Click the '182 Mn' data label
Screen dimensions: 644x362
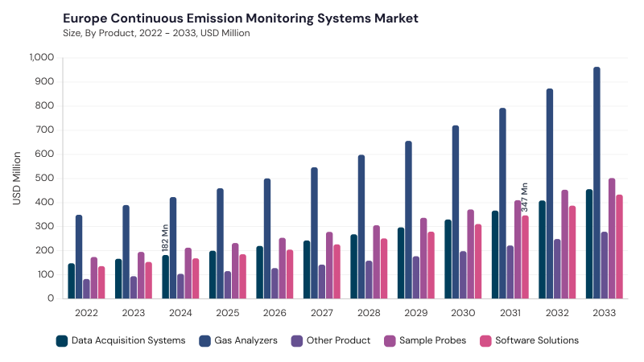coord(165,238)
